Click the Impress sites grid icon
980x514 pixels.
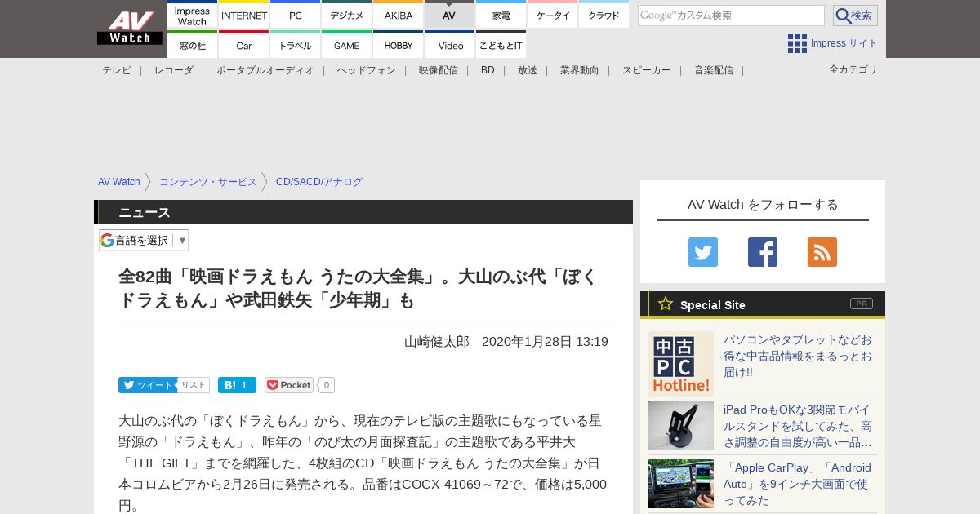tap(797, 43)
